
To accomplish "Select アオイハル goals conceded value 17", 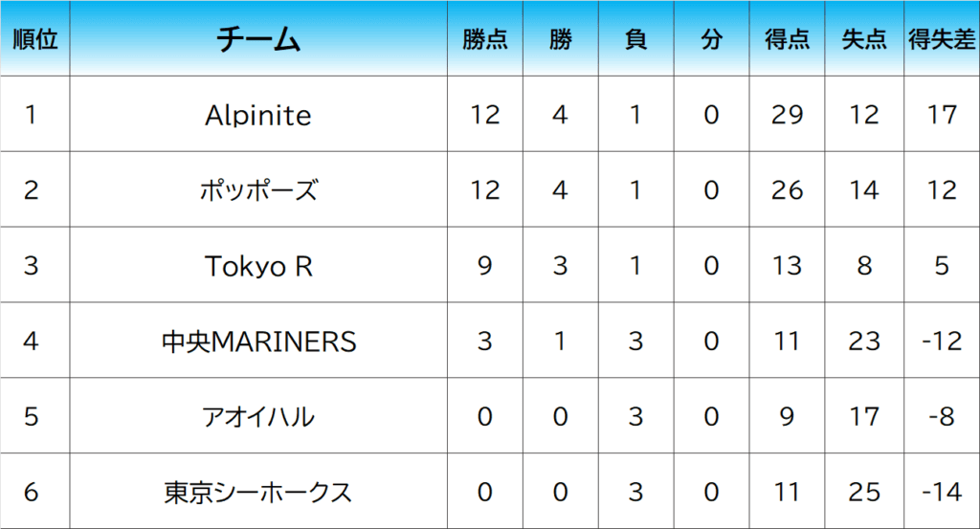I will pos(864,417).
